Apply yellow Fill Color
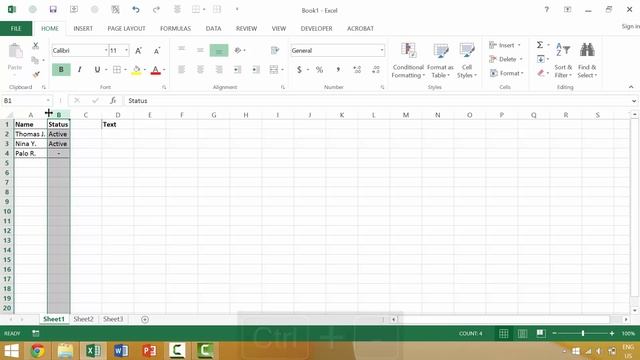640x360 pixels. (136, 70)
